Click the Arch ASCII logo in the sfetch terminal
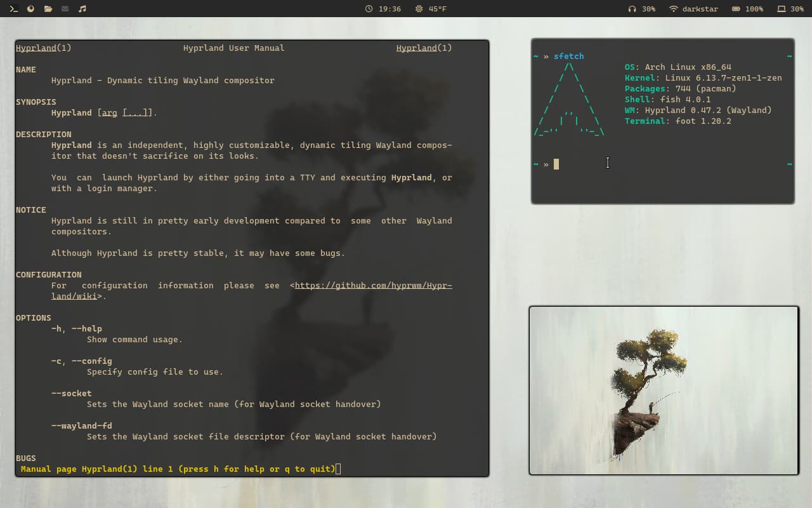This screenshot has width=812, height=508. pos(569,100)
